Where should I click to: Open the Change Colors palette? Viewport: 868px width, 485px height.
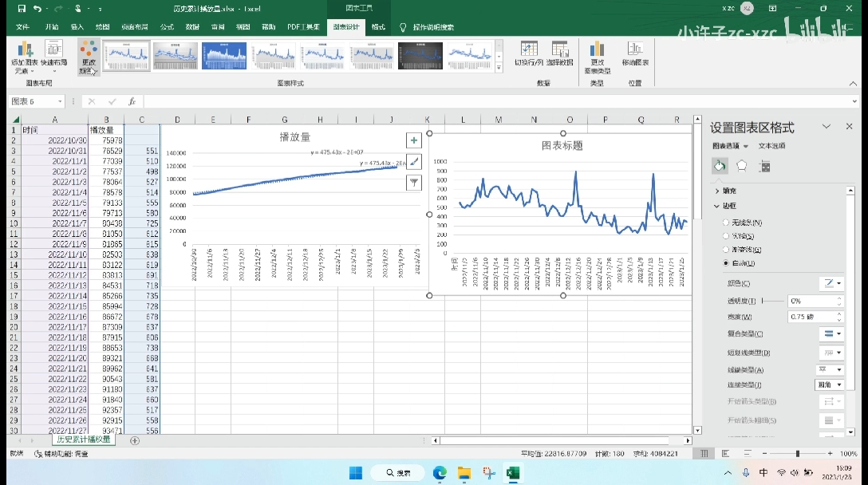point(88,57)
